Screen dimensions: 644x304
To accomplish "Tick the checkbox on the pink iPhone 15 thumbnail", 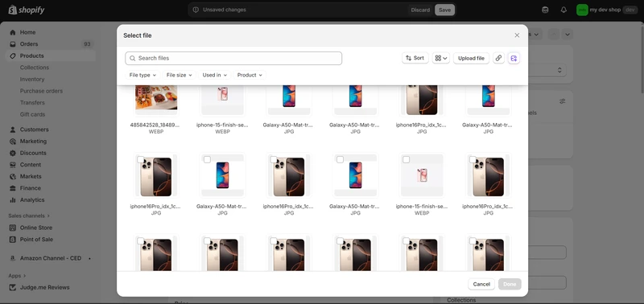I will pyautogui.click(x=407, y=159).
